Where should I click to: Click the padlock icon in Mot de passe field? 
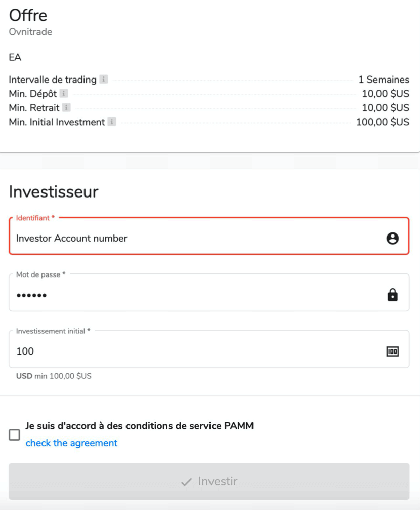(392, 295)
